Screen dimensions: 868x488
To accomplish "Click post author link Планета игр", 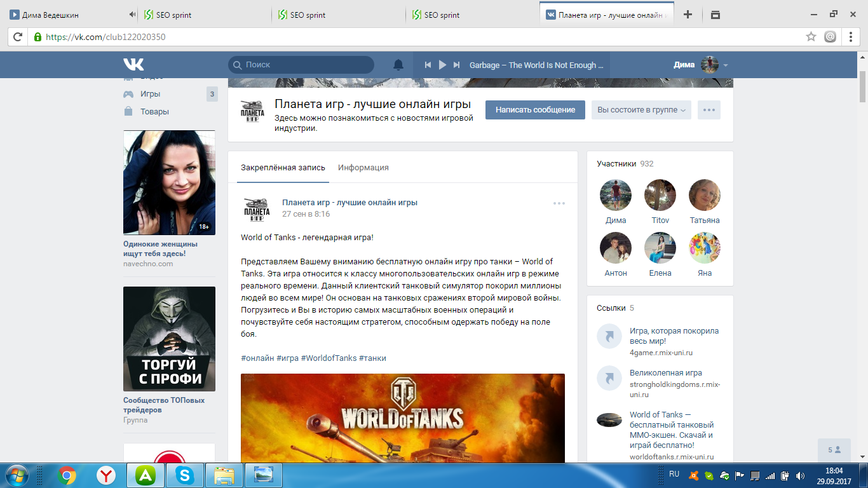I will coord(349,203).
